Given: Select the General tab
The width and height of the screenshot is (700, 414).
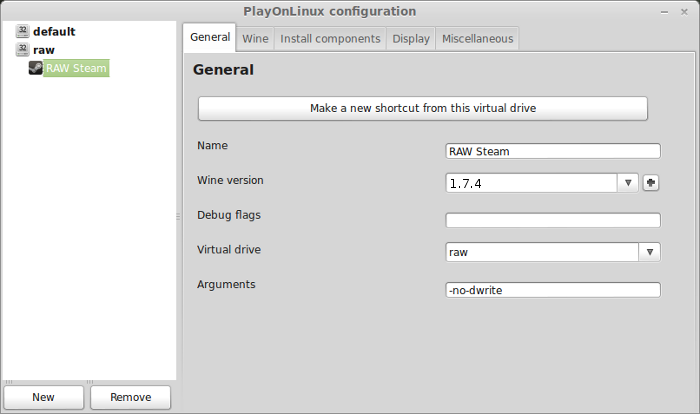Looking at the screenshot, I should click(210, 37).
